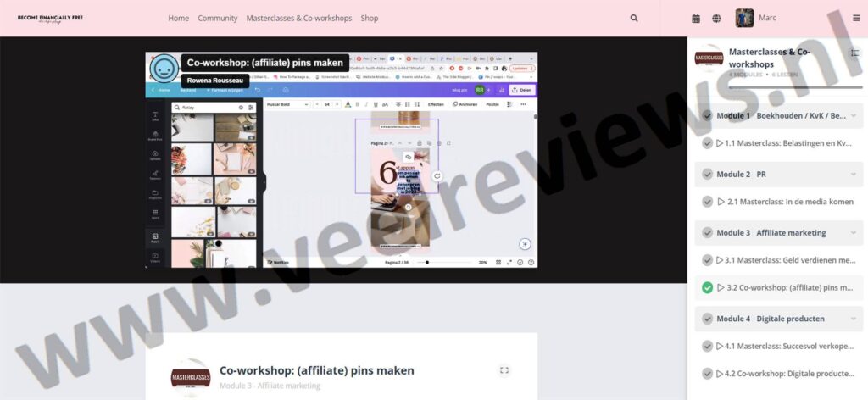This screenshot has height=400, width=868.
Task: Click the Canva zoom slider handle
Action: tap(427, 262)
